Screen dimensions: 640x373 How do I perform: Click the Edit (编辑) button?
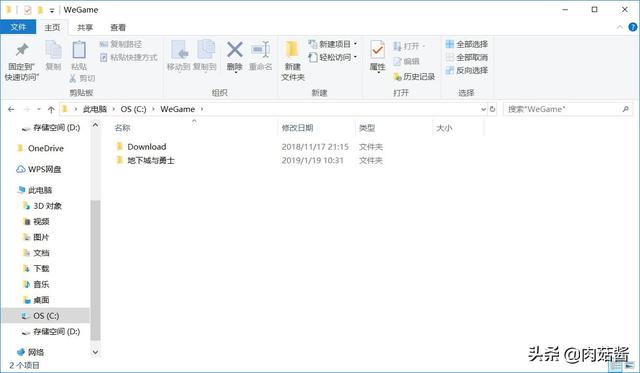point(407,62)
